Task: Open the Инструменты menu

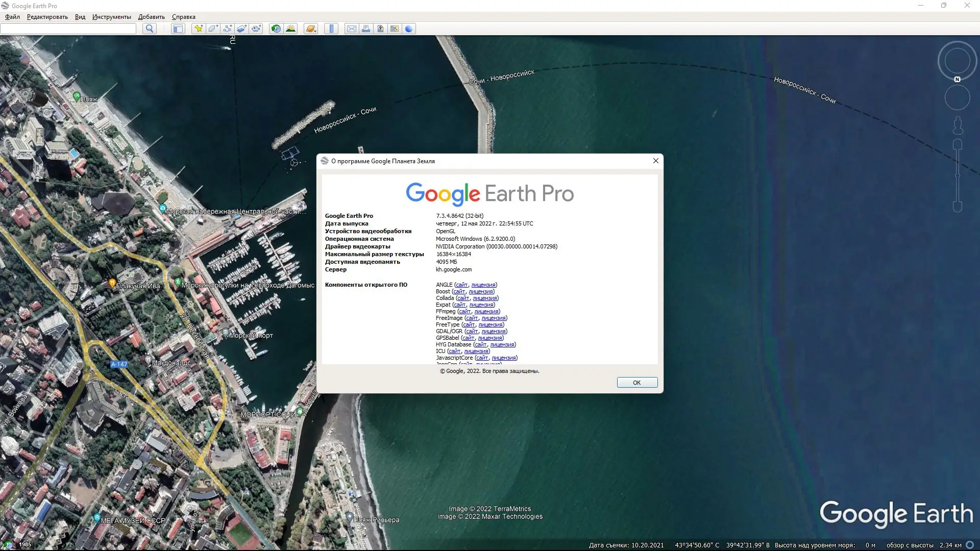Action: point(111,16)
